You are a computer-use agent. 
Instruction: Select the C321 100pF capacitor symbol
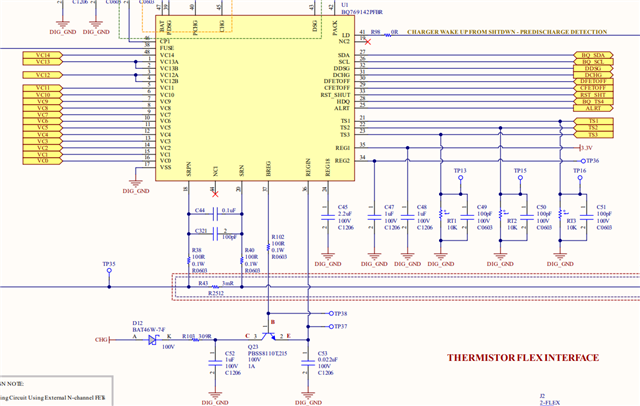(x=215, y=234)
